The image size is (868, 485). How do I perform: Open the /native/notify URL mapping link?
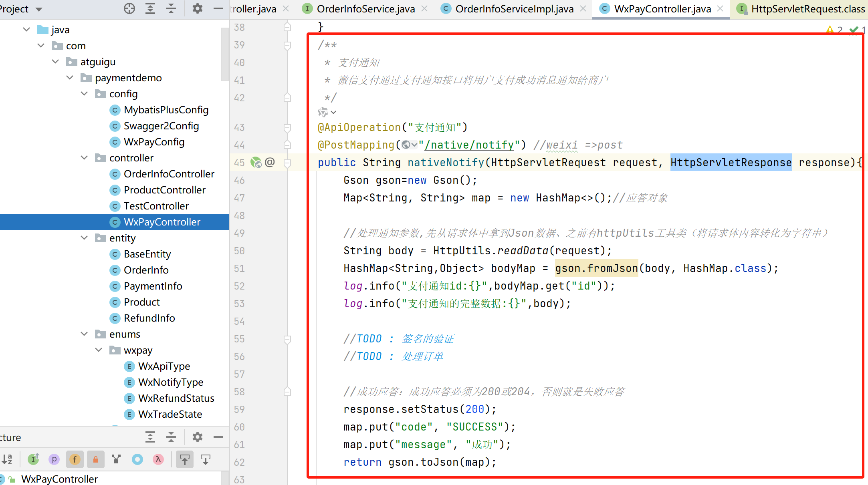(x=469, y=145)
